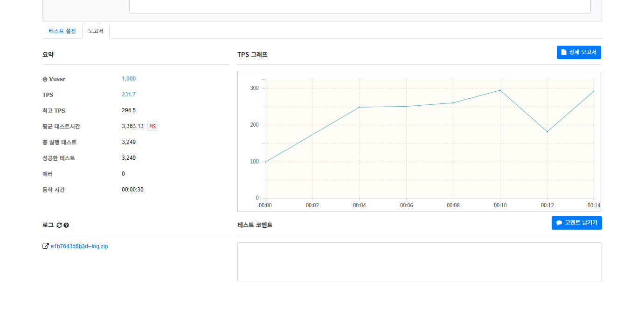Click the 1,000 total Vuser value
Image resolution: width=644 pixels, height=313 pixels.
pyautogui.click(x=129, y=79)
